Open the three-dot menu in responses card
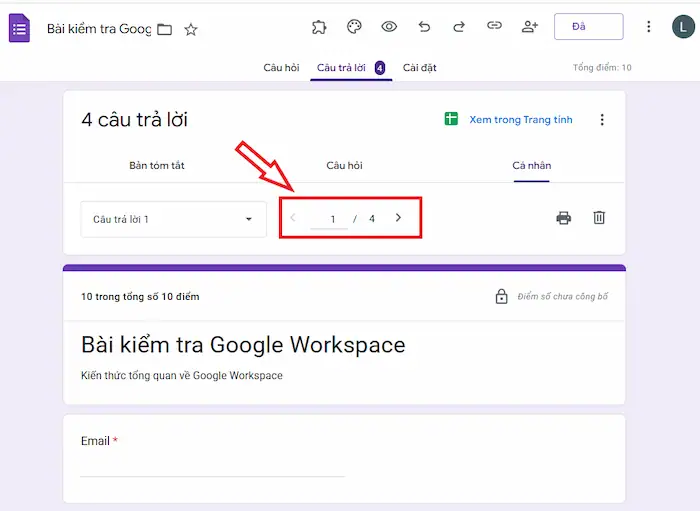This screenshot has width=700, height=511. [x=602, y=120]
